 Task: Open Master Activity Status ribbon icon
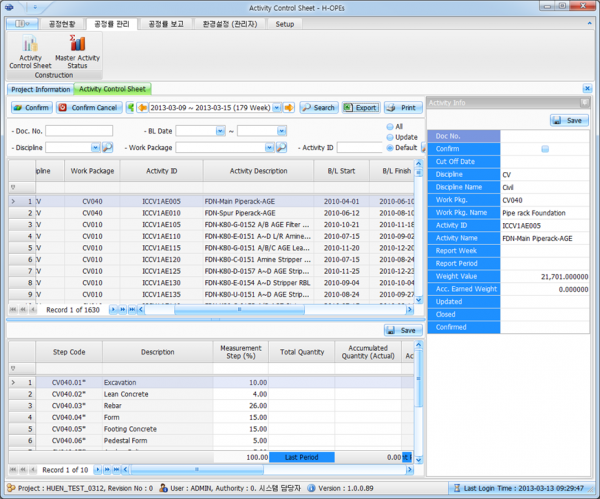77,52
